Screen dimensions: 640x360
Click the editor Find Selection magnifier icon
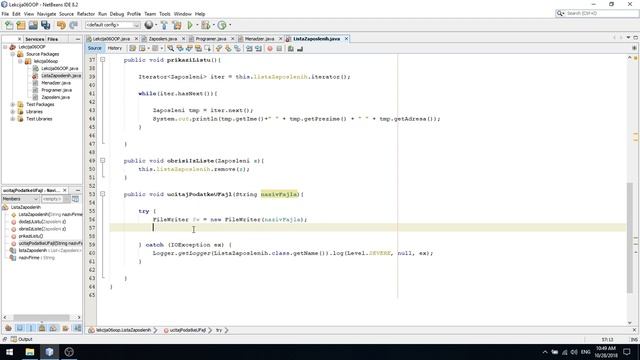[171, 49]
